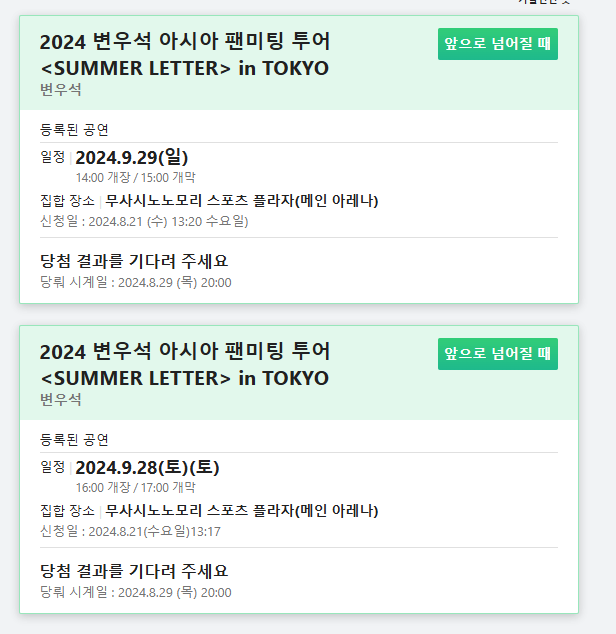Screen dimensions: 616x634
Task: Click application date 2024.8.21 (수) 13:20 text
Action: (144, 222)
